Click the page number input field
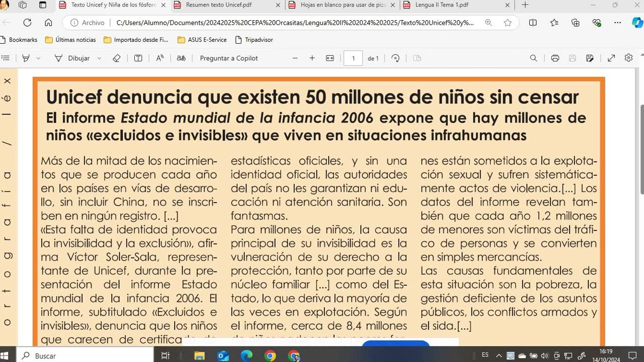644x362 pixels. tap(353, 58)
